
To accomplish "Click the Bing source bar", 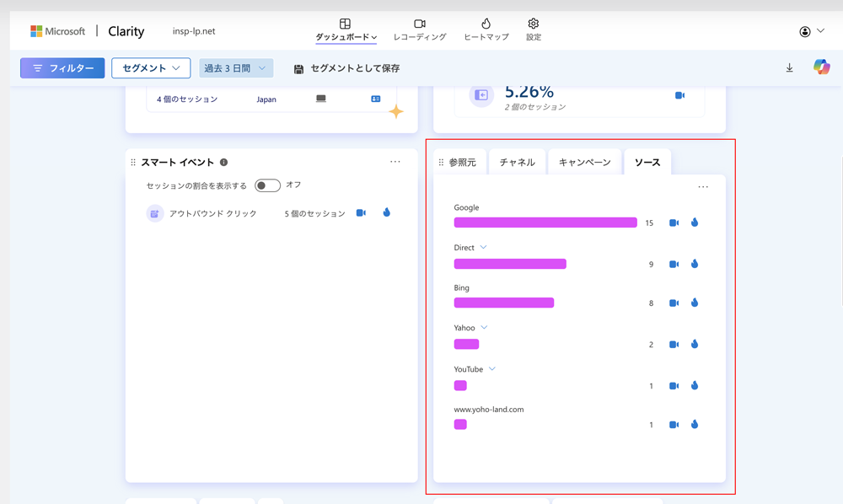I will click(x=504, y=303).
